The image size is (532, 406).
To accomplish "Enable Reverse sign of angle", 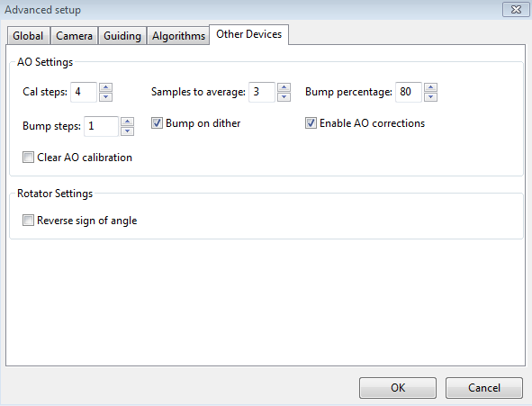I will tap(28, 221).
